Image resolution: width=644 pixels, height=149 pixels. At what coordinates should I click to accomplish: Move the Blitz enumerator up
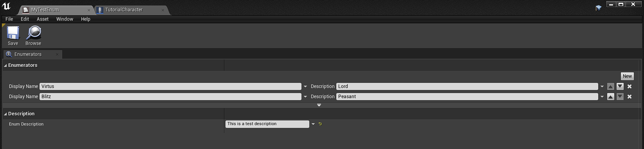611,97
